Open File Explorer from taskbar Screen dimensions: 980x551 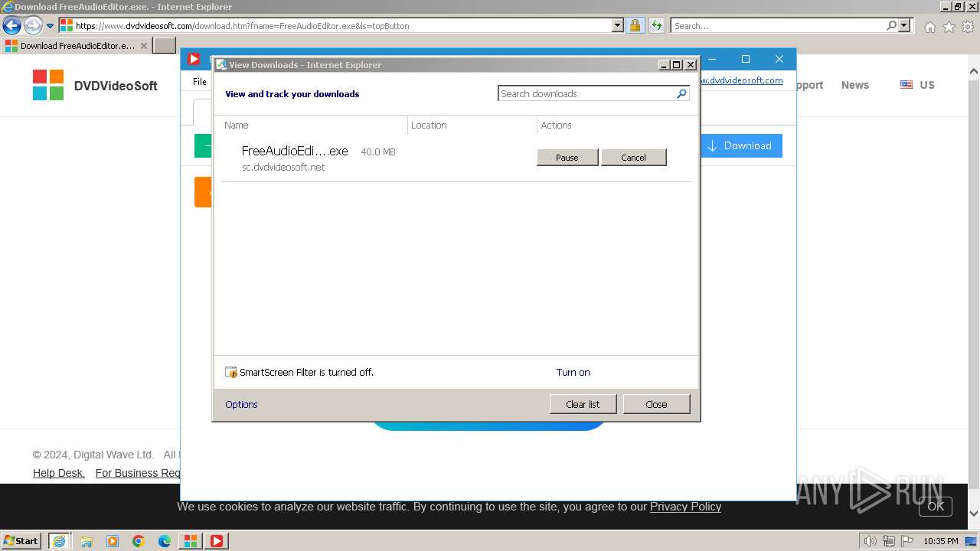(87, 541)
